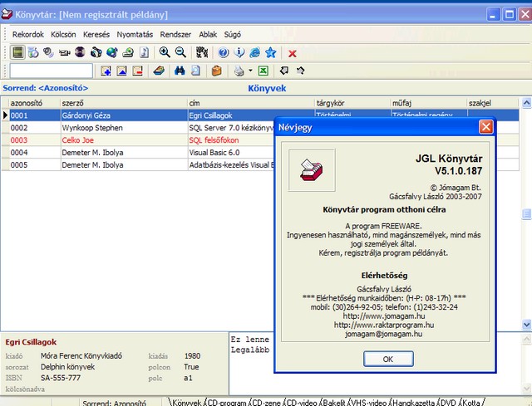Switch to the Bakelit tab
The image size is (532, 406).
coord(334,403)
